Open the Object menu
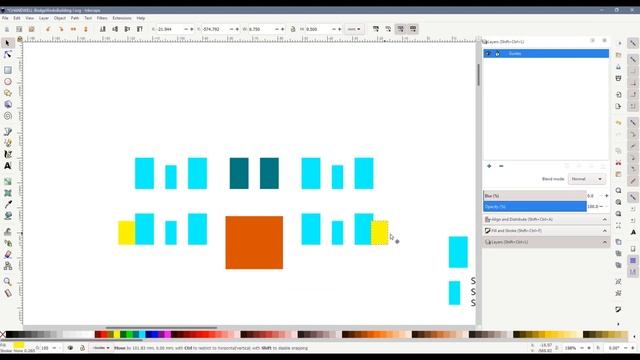The height and width of the screenshot is (360, 640). pyautogui.click(x=60, y=18)
